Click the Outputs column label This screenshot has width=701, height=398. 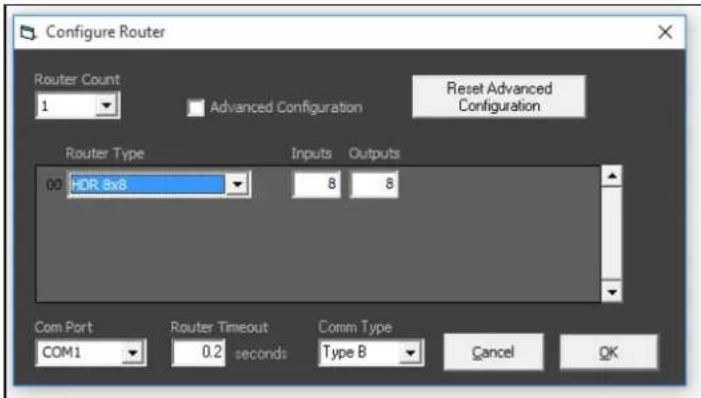[x=374, y=153]
